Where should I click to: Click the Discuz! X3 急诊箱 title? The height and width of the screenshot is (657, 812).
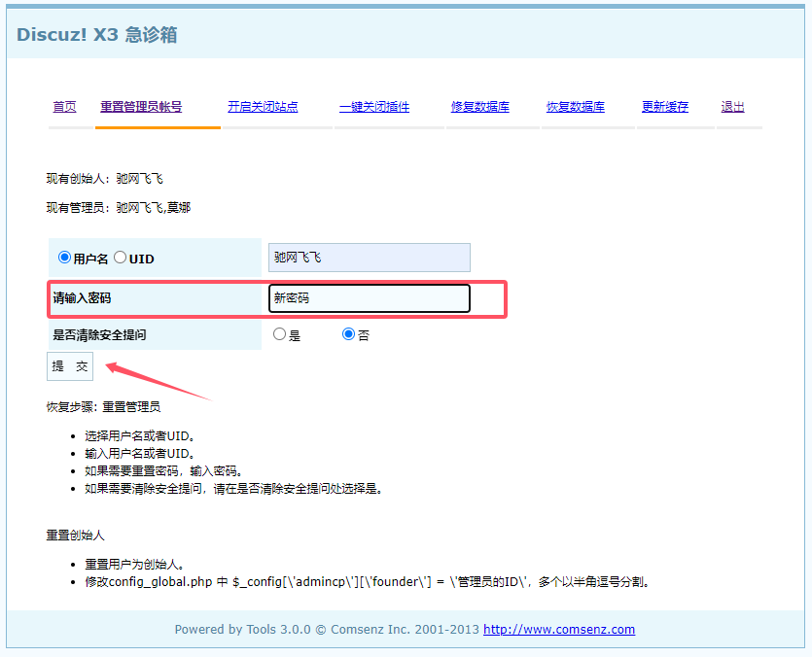pos(97,35)
